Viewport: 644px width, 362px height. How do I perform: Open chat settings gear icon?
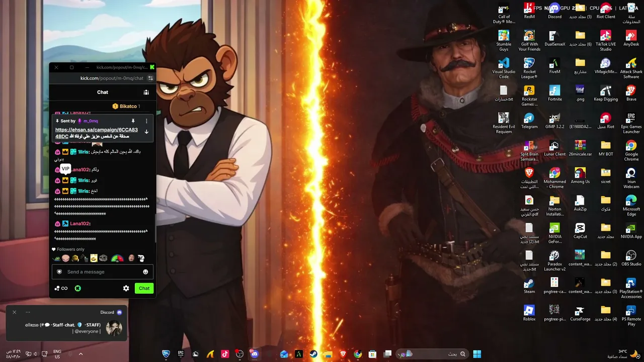[126, 288]
